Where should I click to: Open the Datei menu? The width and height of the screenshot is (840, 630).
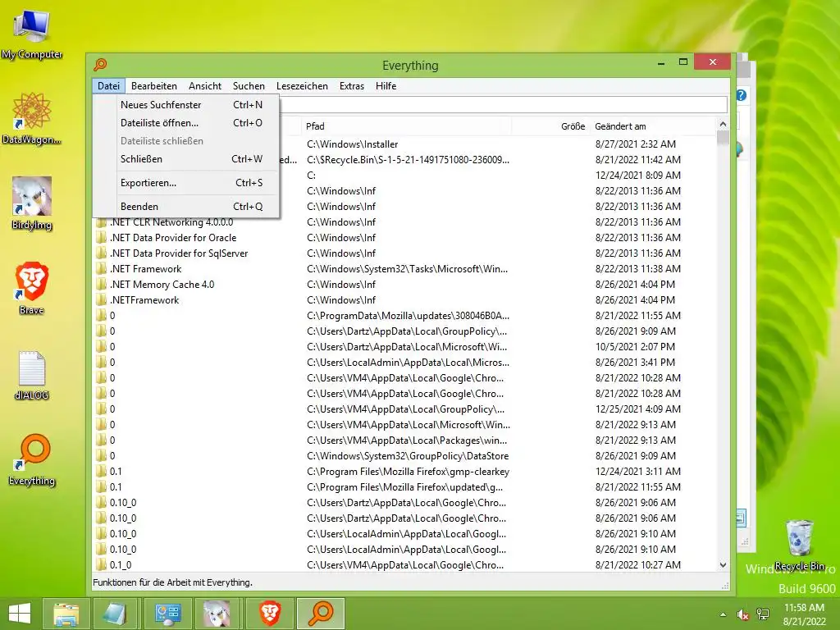[x=109, y=85]
